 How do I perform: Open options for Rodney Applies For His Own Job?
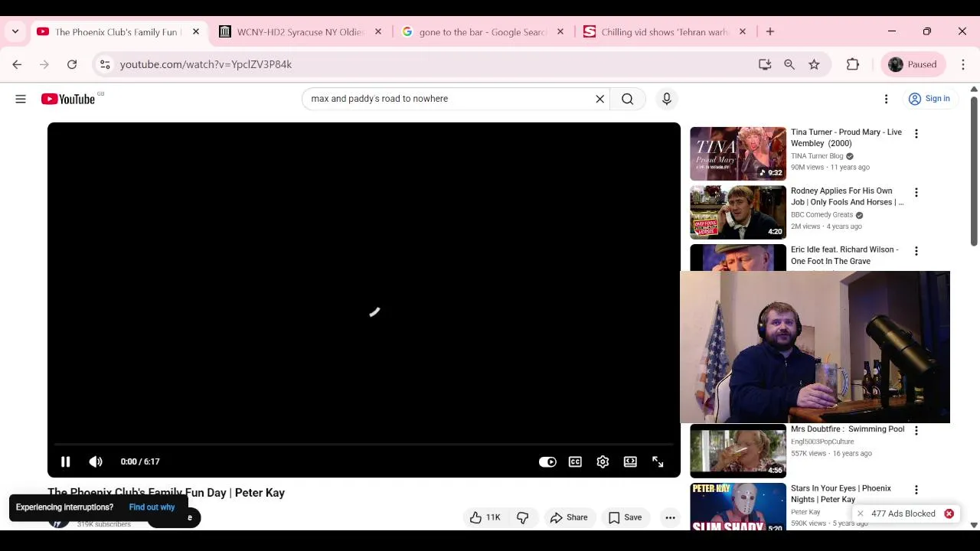916,192
